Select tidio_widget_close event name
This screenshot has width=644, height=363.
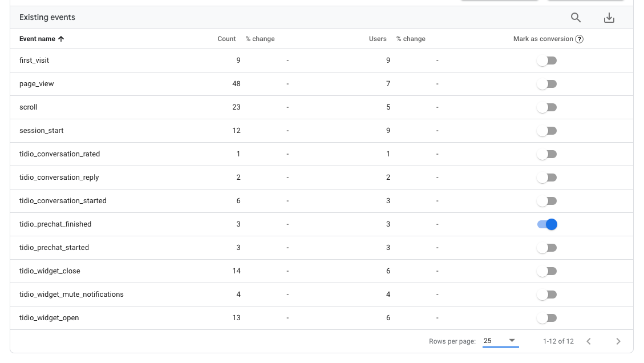[50, 271]
